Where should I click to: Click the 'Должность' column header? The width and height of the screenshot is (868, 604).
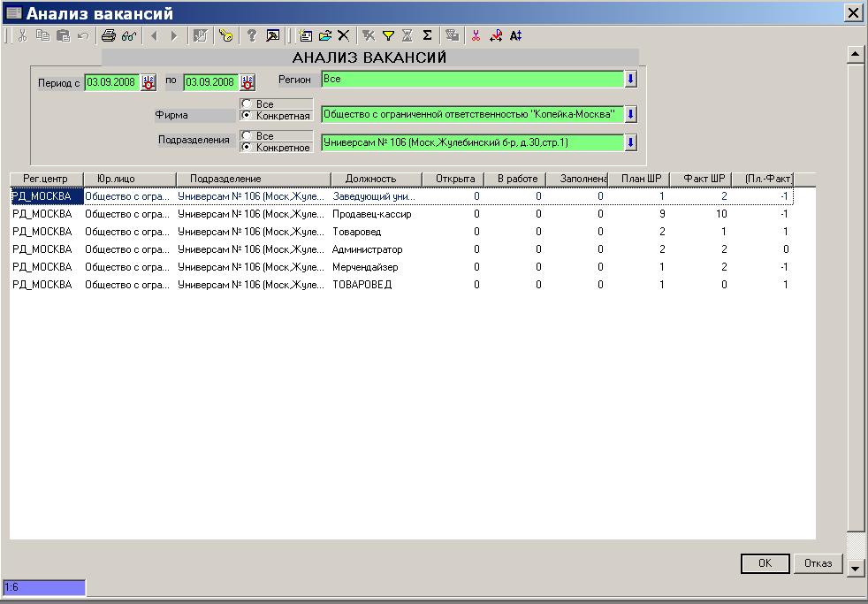(376, 179)
